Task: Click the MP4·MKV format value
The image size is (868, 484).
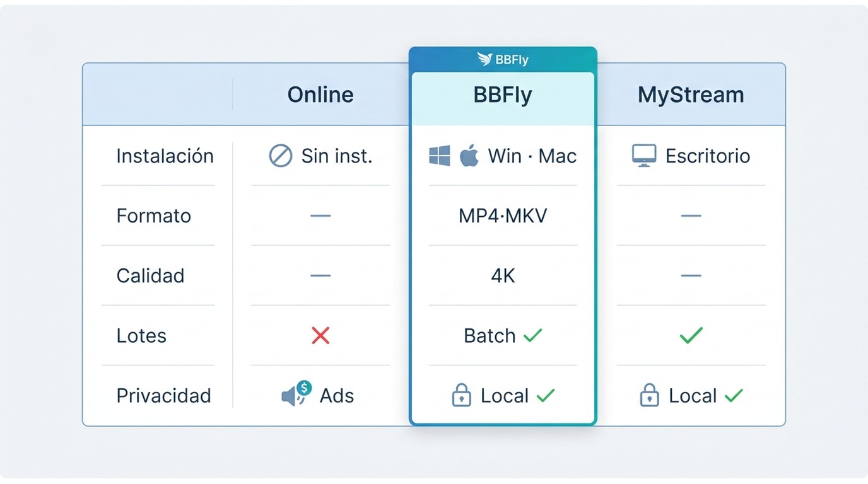Action: point(503,216)
